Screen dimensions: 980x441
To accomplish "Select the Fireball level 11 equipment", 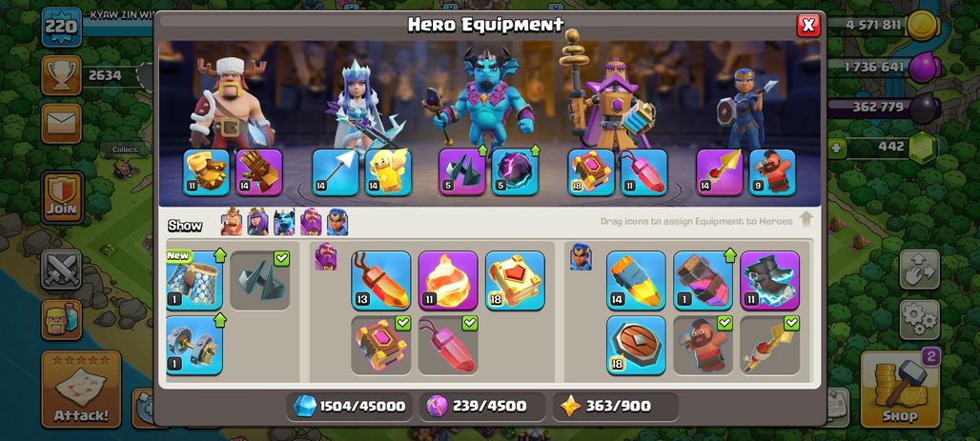I will coord(447,280).
